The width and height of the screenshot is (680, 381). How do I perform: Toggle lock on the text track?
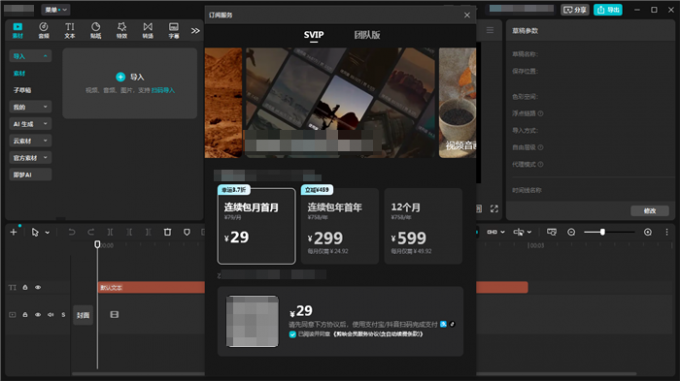tap(25, 287)
